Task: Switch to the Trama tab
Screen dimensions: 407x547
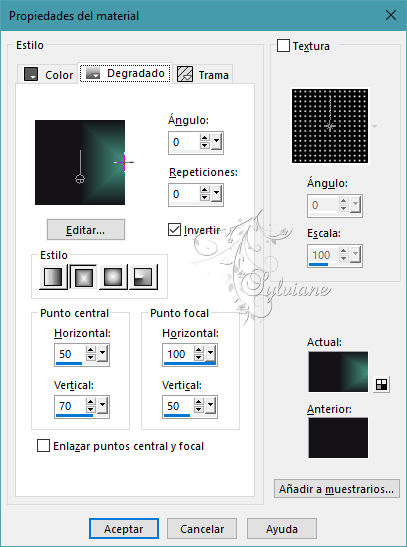Action: 204,74
